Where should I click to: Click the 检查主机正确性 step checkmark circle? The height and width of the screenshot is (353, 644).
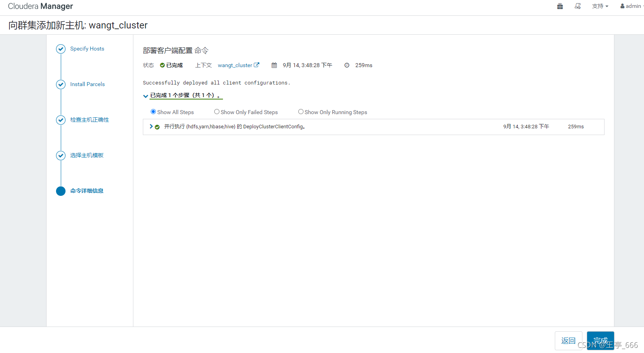61,120
